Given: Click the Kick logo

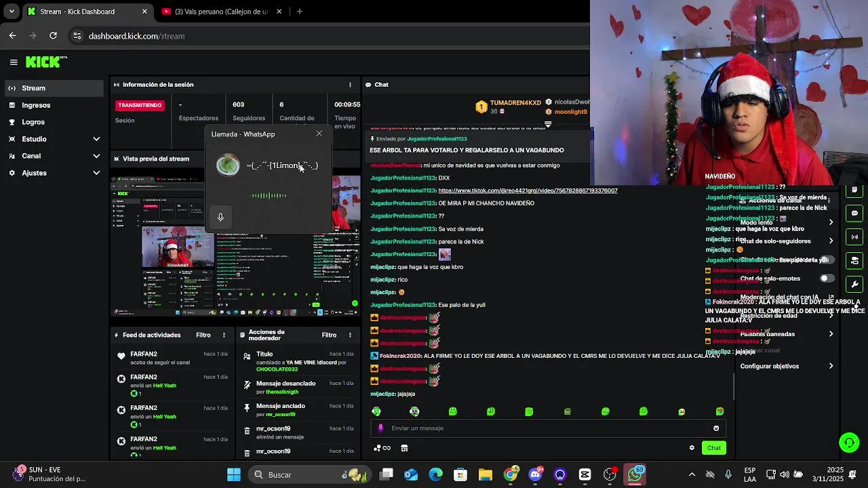Looking at the screenshot, I should (46, 62).
